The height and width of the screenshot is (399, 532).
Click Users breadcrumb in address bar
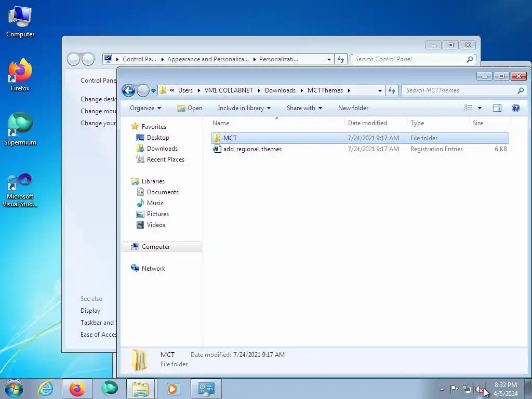point(185,90)
